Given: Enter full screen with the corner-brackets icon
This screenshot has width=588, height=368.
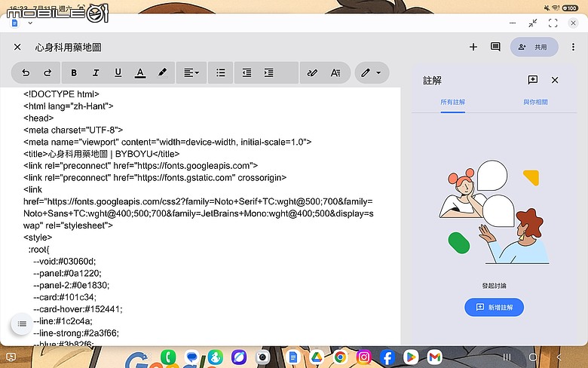Looking at the screenshot, I should click(x=553, y=23).
